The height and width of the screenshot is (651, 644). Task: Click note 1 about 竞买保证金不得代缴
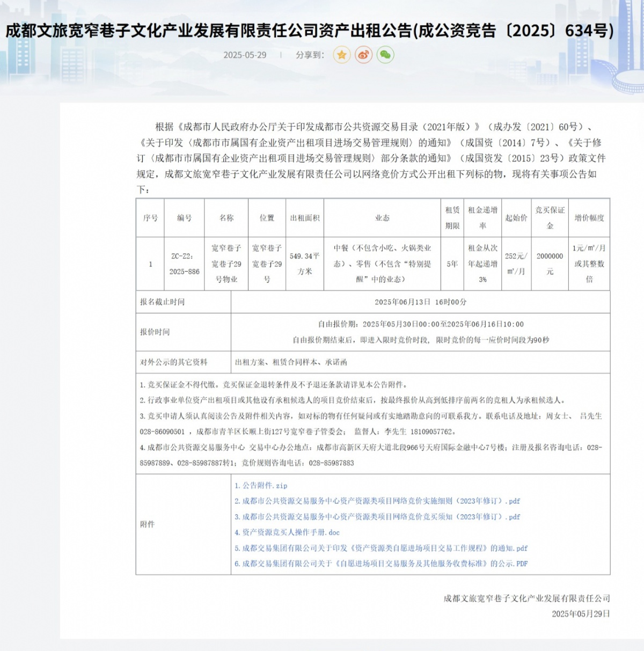(274, 385)
